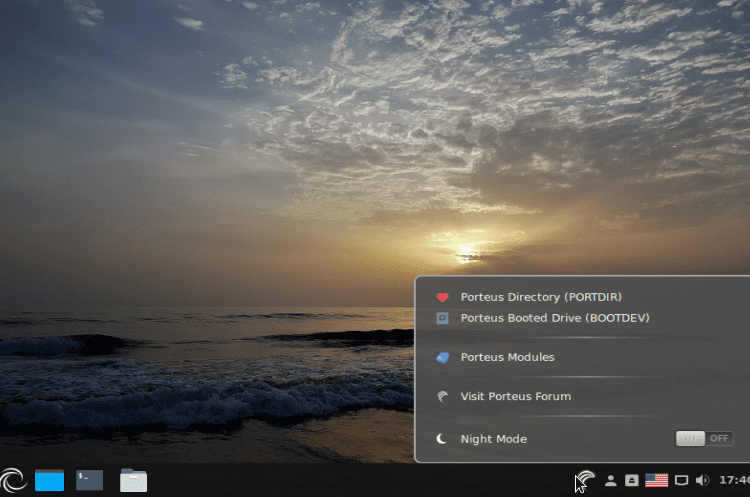
Task: Click the drive icon beside BOOTDEV
Action: click(442, 318)
